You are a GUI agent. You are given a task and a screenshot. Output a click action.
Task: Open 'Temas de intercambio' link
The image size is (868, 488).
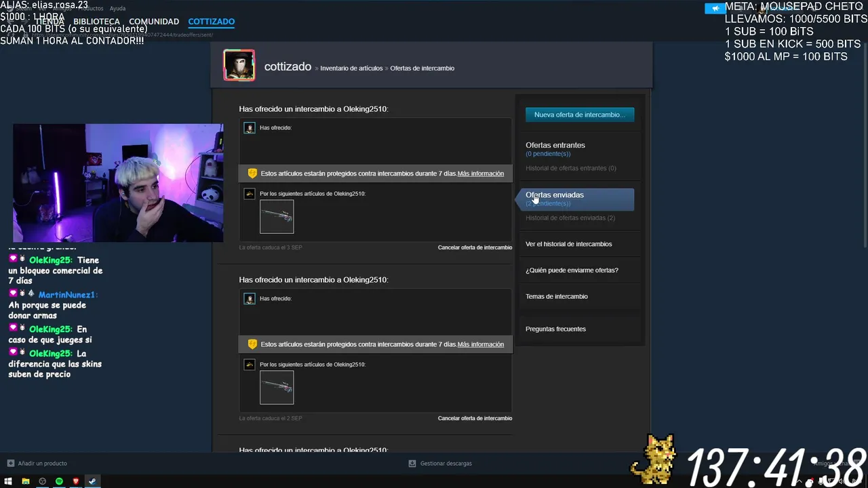pyautogui.click(x=557, y=297)
